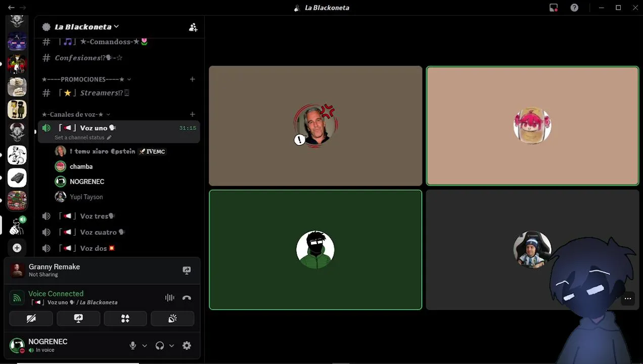
Task: Collapse the PROMOCIONES category
Action: pyautogui.click(x=86, y=79)
